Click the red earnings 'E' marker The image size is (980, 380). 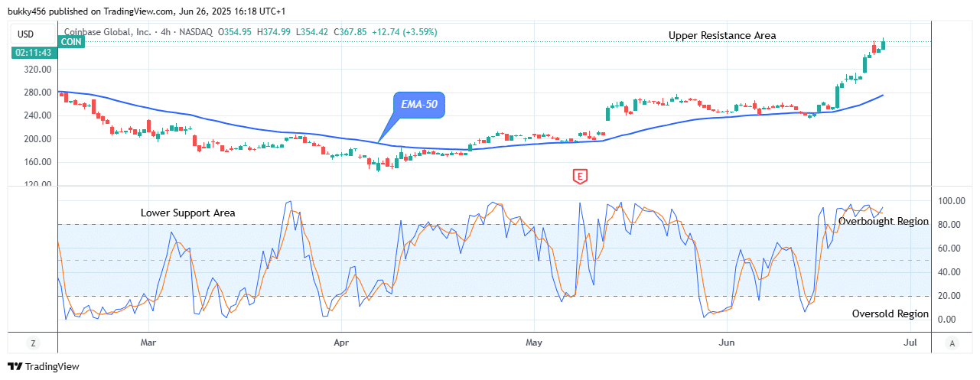pyautogui.click(x=580, y=177)
